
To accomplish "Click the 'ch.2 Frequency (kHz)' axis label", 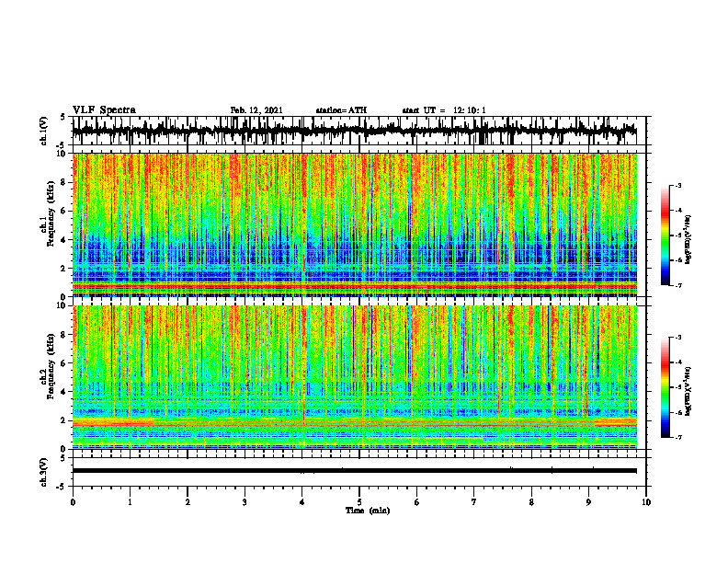I will (47, 366).
